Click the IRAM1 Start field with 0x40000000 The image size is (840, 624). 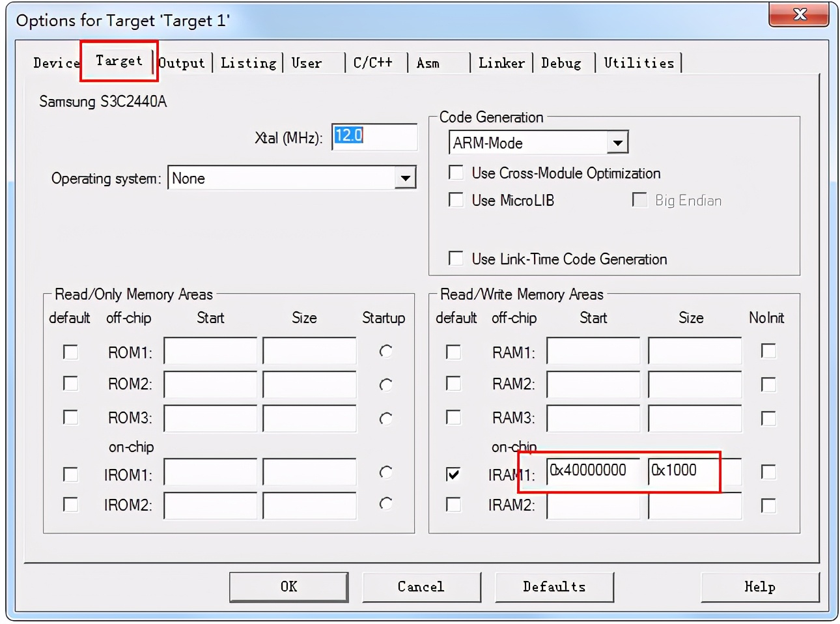(x=593, y=472)
